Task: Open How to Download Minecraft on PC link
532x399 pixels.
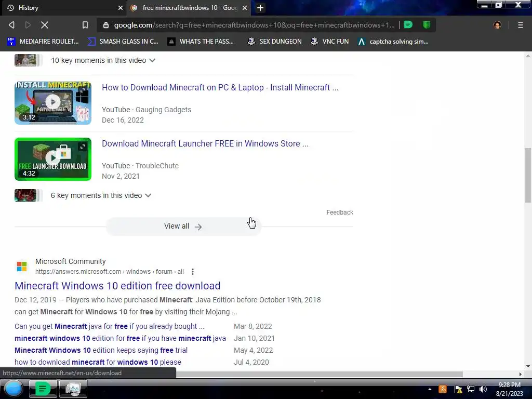Action: 220,87
